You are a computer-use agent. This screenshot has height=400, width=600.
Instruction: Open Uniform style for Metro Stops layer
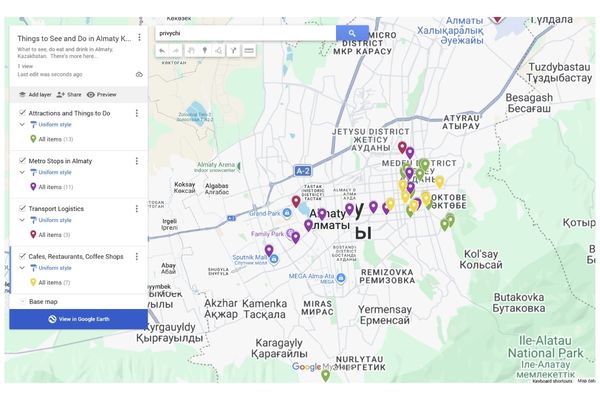(x=51, y=172)
